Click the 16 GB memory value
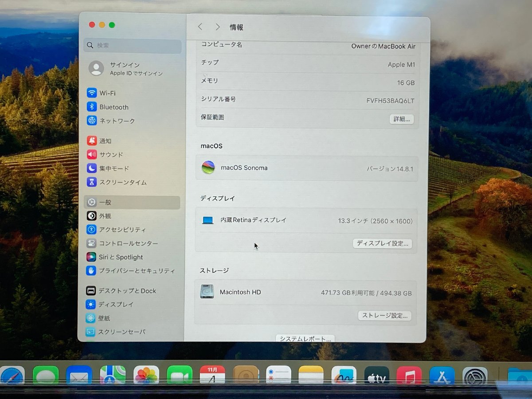Image resolution: width=532 pixels, height=399 pixels. [406, 83]
